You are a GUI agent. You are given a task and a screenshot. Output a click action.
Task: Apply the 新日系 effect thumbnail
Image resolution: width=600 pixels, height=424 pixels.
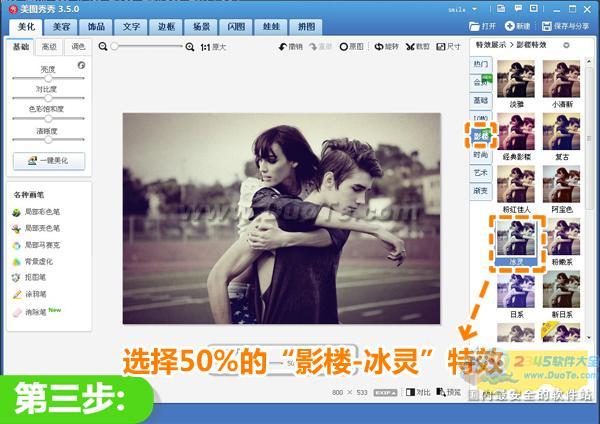pos(561,290)
